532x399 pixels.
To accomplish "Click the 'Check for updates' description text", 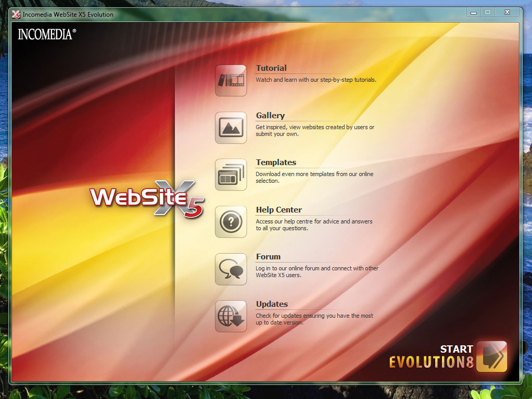I will (314, 319).
